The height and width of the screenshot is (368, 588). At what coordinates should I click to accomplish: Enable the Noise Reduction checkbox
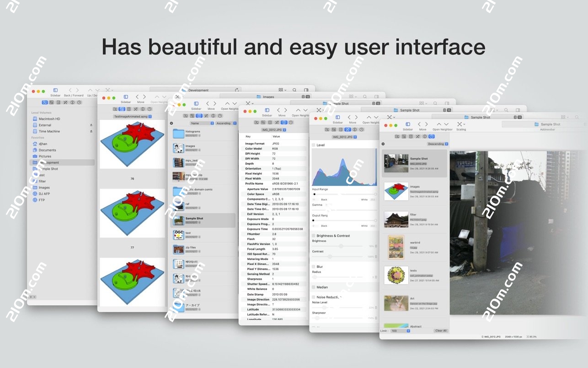point(314,297)
